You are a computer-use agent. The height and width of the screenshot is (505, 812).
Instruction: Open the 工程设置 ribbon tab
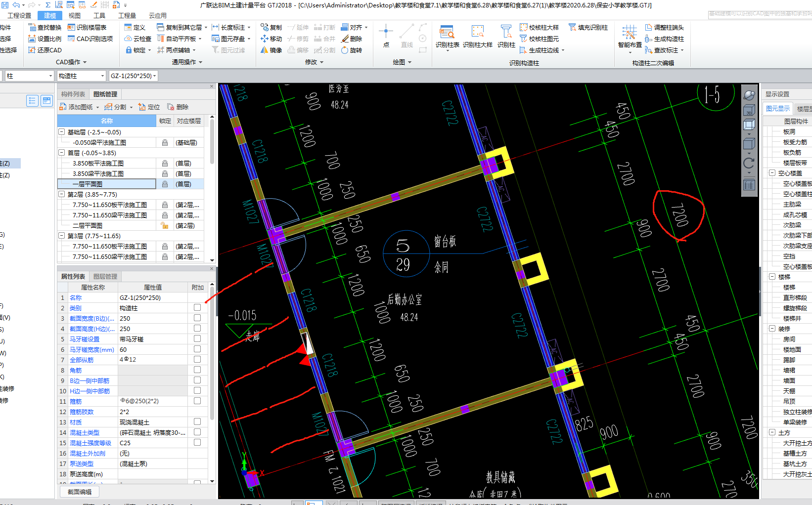(x=19, y=15)
